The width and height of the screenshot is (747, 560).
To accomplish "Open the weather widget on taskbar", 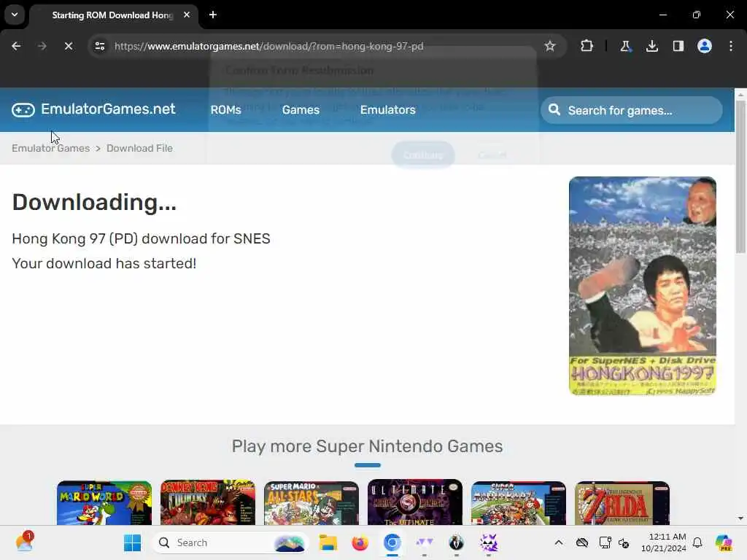I will (24, 542).
